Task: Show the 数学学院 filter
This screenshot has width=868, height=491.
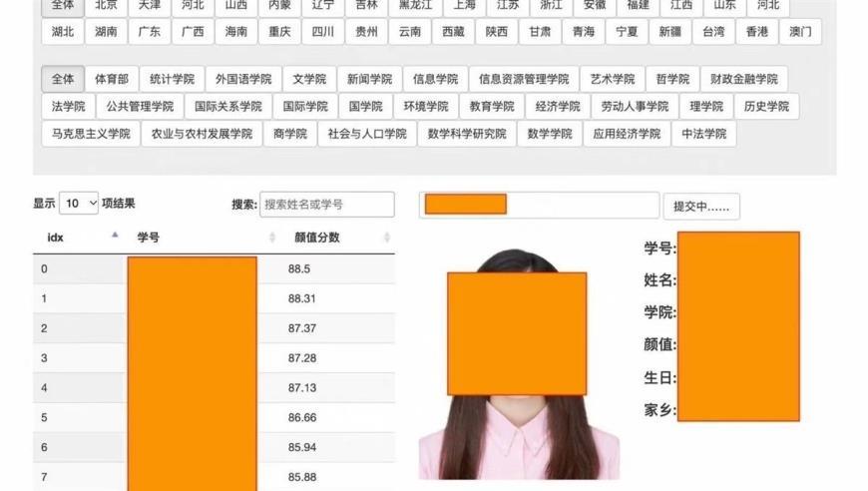Action: tap(550, 134)
